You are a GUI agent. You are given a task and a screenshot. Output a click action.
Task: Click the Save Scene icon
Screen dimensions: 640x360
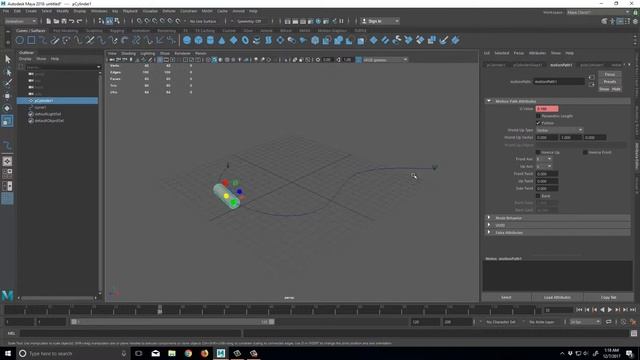pos(64,21)
